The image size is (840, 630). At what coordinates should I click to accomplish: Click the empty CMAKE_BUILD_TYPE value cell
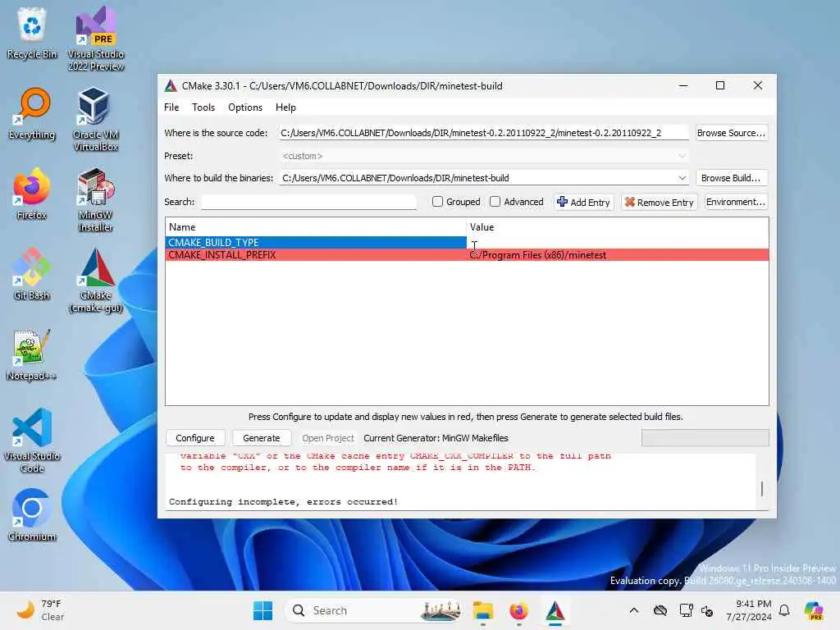tap(618, 243)
